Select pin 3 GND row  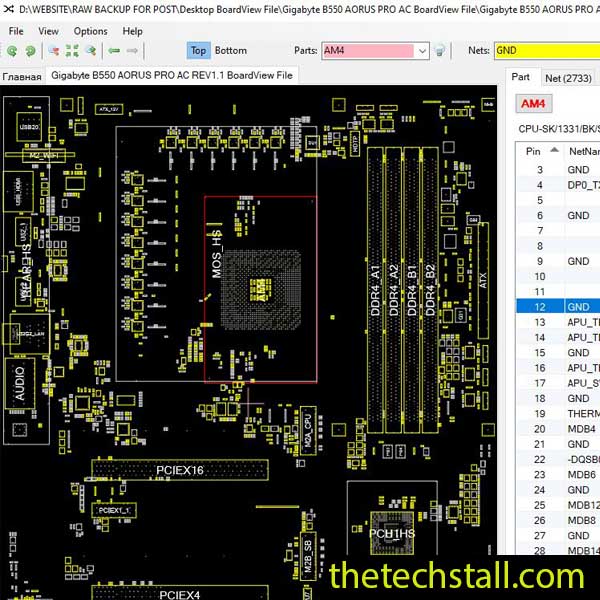[x=558, y=170]
